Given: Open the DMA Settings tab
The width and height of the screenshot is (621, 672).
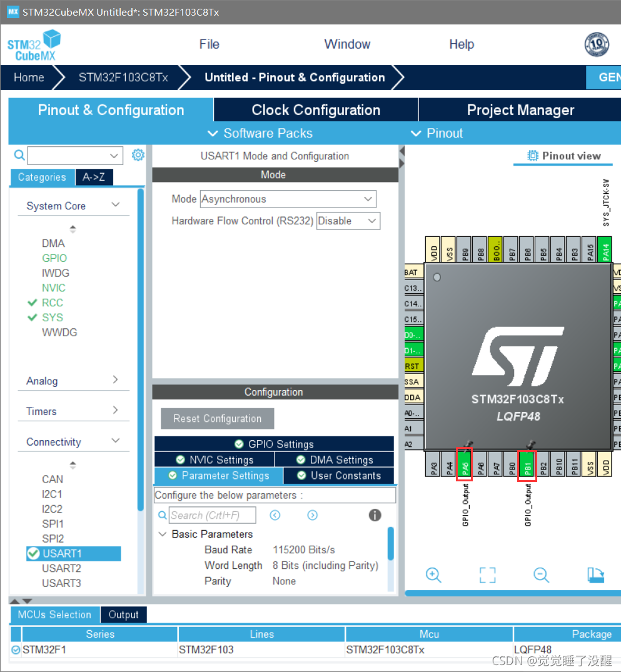Looking at the screenshot, I should coord(335,459).
